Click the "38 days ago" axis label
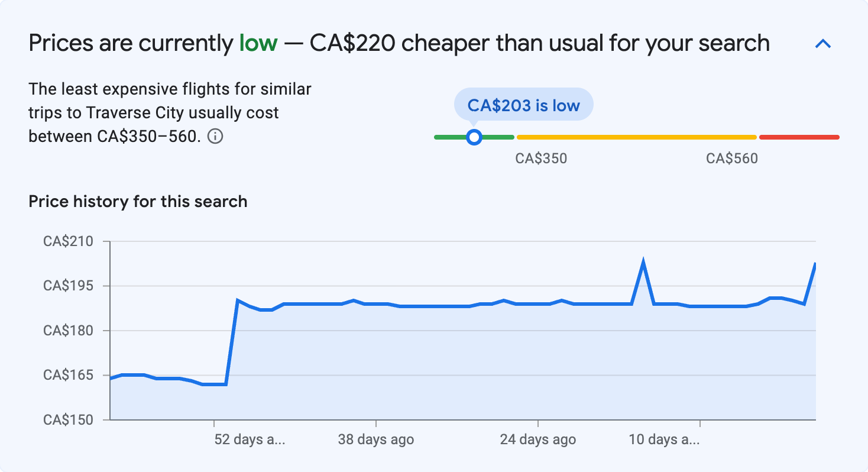This screenshot has height=472, width=868. [376, 439]
